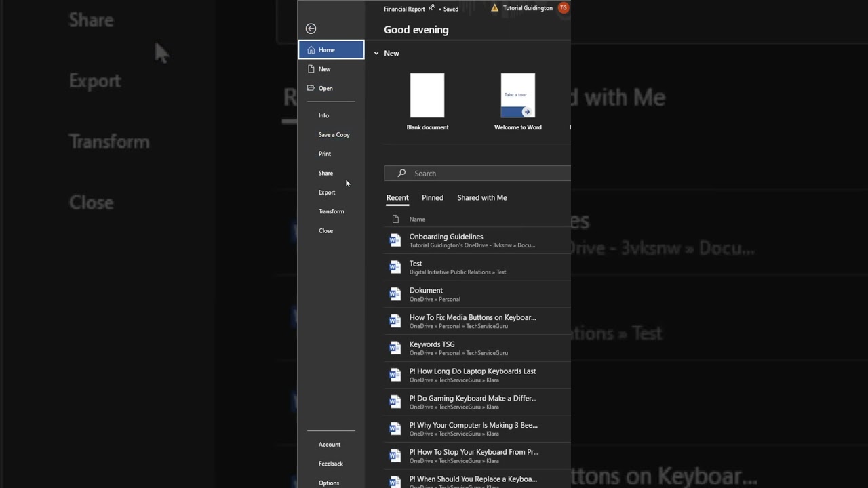868x488 pixels.
Task: Select New in the backstage sidebar
Action: pyautogui.click(x=331, y=69)
